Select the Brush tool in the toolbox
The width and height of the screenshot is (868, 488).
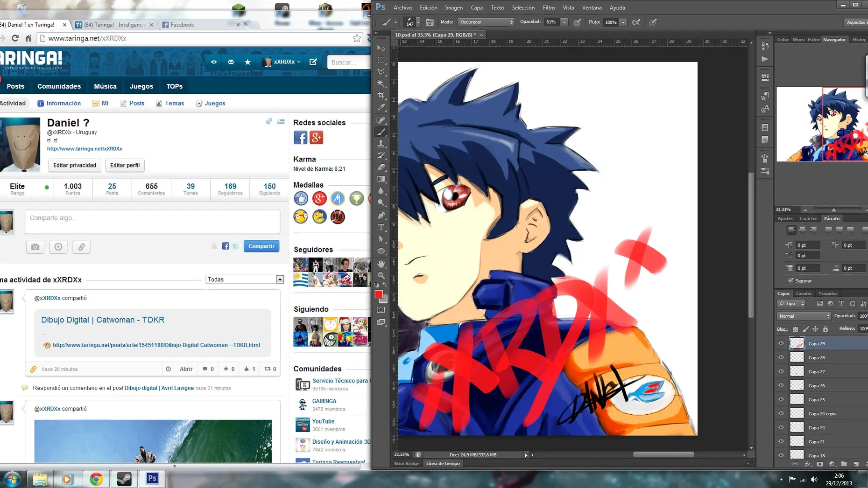381,132
